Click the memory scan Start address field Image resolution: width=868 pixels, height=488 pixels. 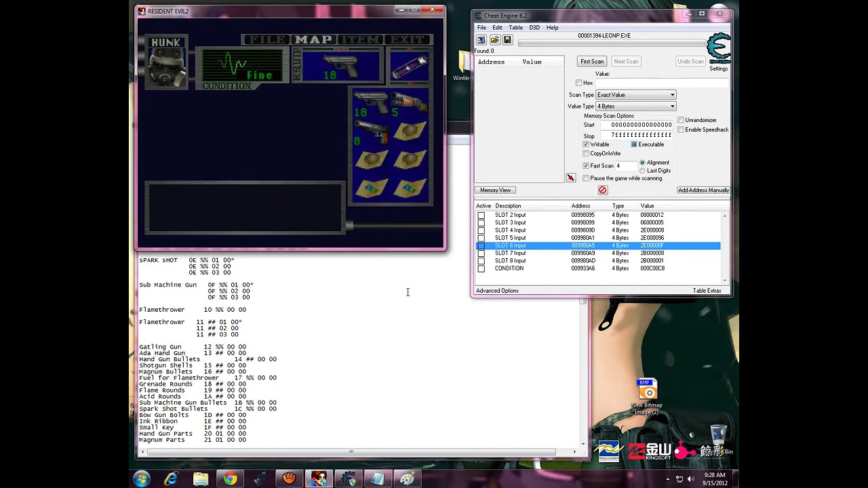point(637,125)
